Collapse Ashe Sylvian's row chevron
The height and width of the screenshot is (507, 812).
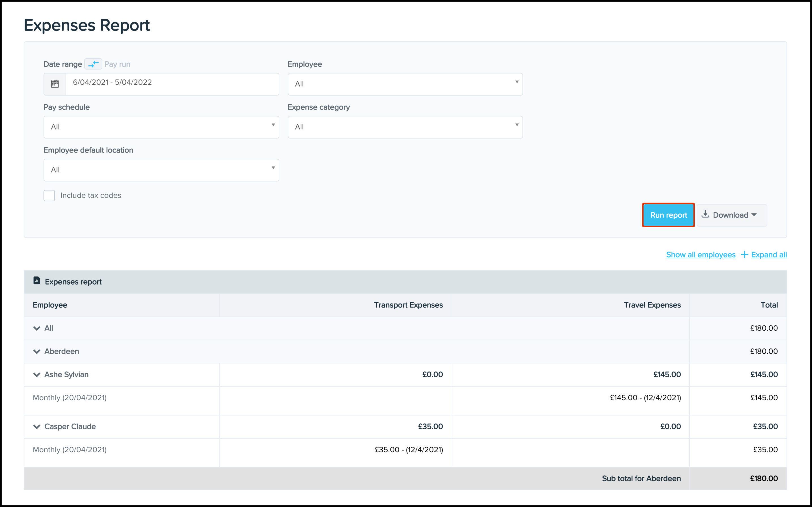point(36,374)
